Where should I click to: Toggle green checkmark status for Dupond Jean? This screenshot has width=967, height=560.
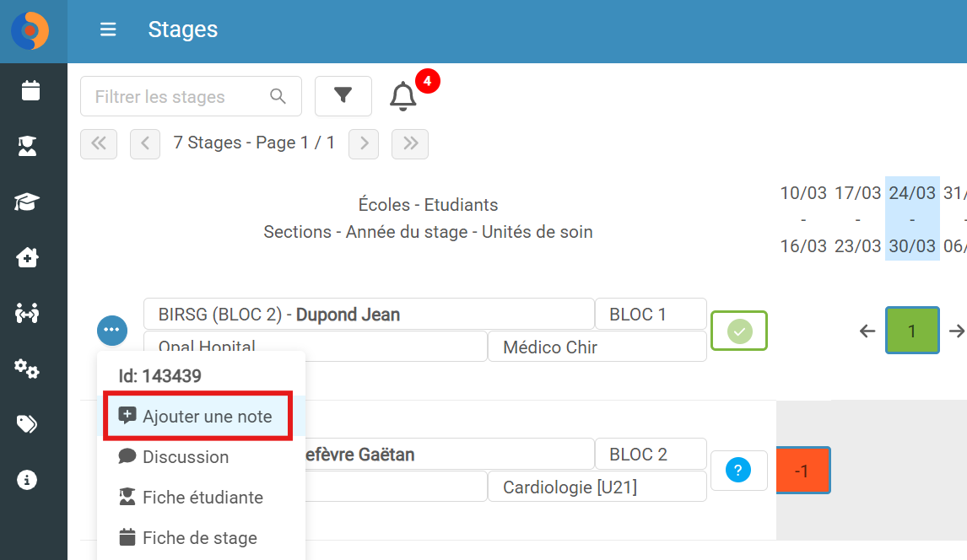(x=739, y=331)
